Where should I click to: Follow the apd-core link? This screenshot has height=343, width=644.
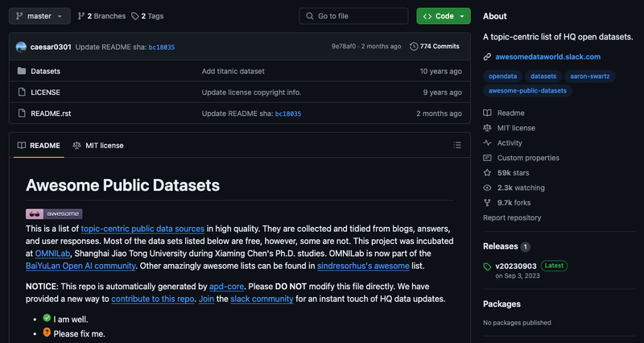tap(226, 287)
